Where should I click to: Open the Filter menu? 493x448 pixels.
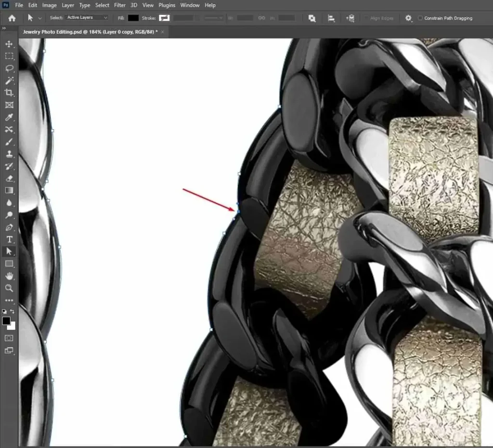tap(119, 5)
